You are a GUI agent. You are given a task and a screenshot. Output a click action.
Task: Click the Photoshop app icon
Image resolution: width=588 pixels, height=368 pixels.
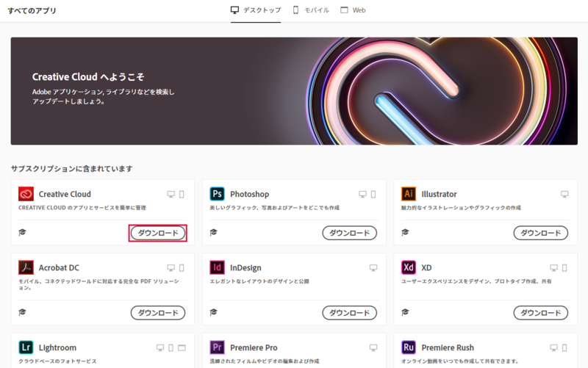[x=217, y=194]
